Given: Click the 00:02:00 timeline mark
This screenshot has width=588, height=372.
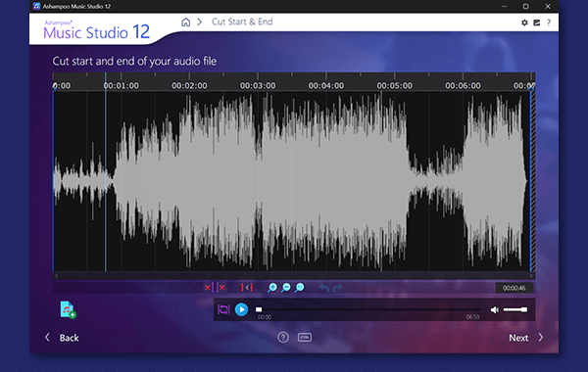Looking at the screenshot, I should click(189, 86).
